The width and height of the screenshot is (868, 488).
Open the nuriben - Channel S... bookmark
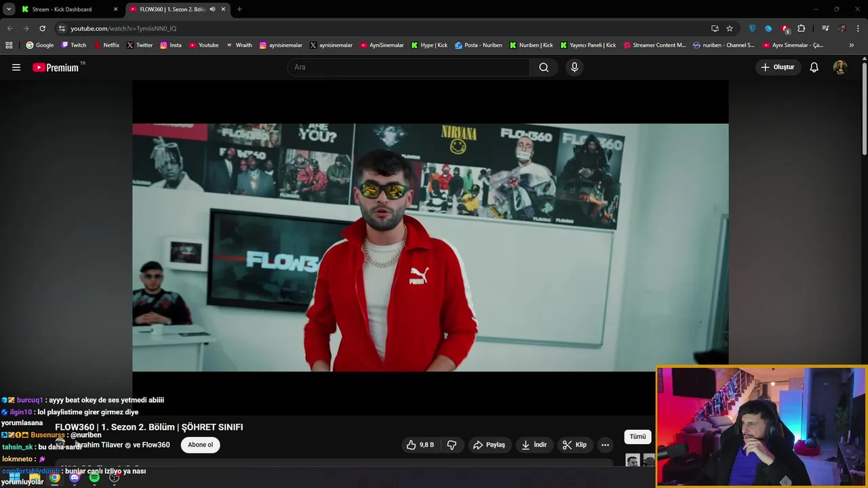coord(724,45)
